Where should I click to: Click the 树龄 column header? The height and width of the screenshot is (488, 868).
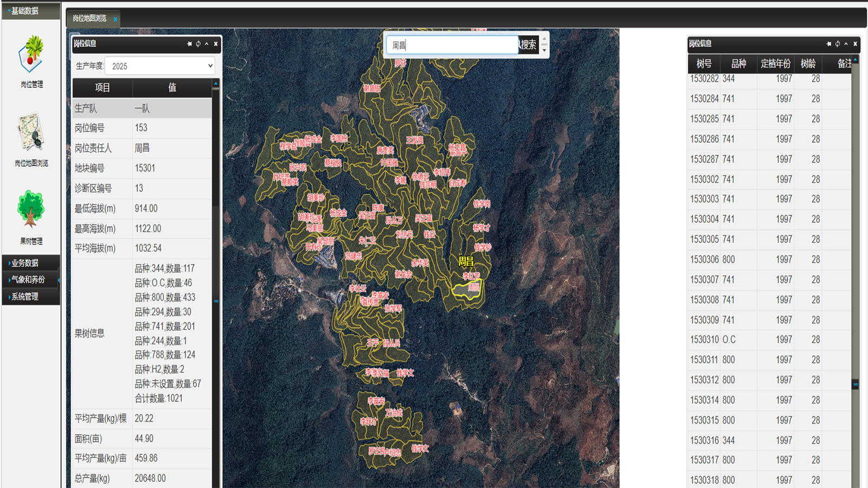click(808, 64)
